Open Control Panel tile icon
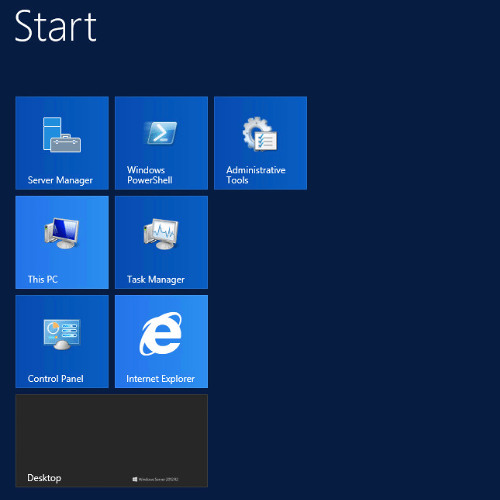Viewport: 500px width, 500px height. click(x=62, y=334)
